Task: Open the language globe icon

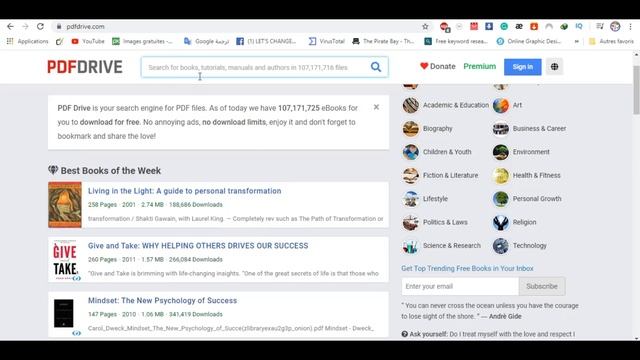Action: click(554, 67)
